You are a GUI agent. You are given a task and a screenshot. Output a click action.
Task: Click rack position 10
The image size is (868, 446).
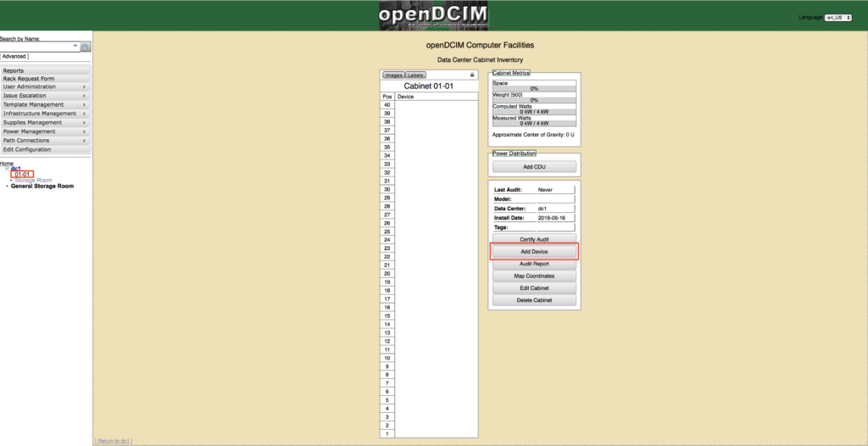click(387, 359)
